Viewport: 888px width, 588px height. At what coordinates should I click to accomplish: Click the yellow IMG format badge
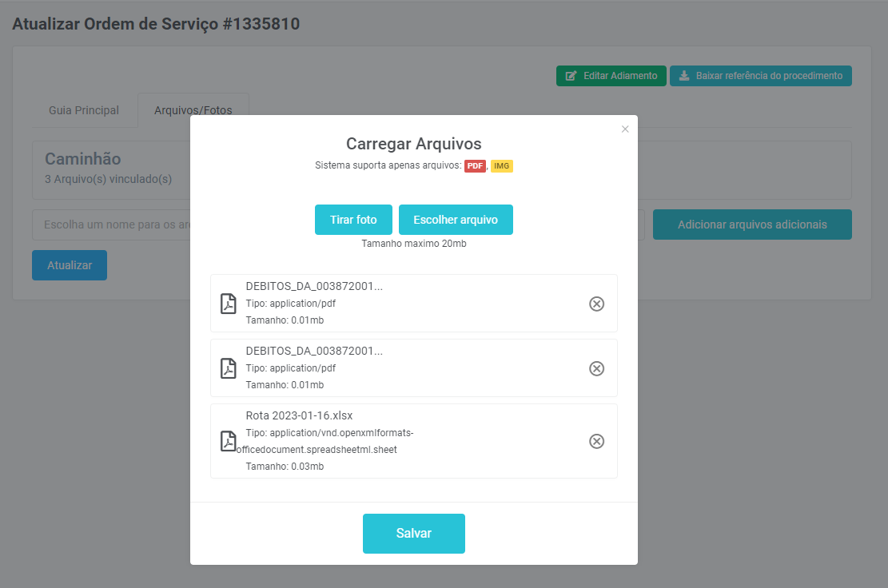click(501, 166)
